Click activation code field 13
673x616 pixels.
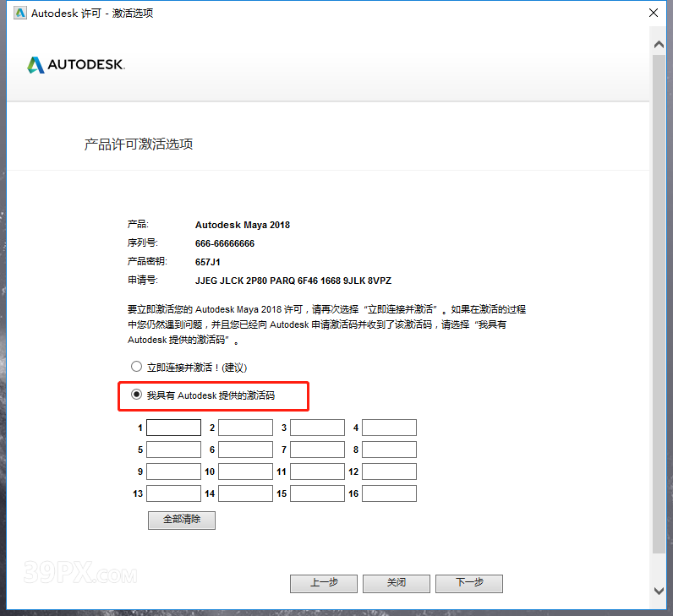coord(174,493)
